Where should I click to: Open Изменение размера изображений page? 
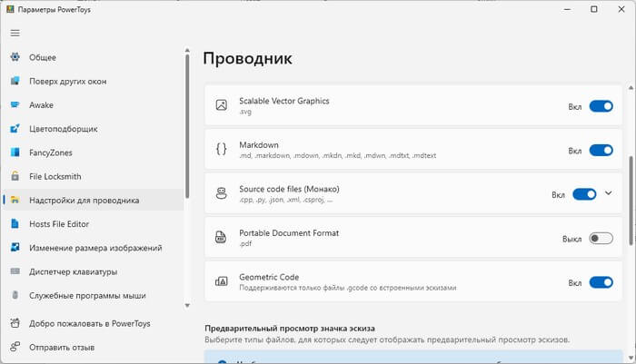click(x=94, y=248)
